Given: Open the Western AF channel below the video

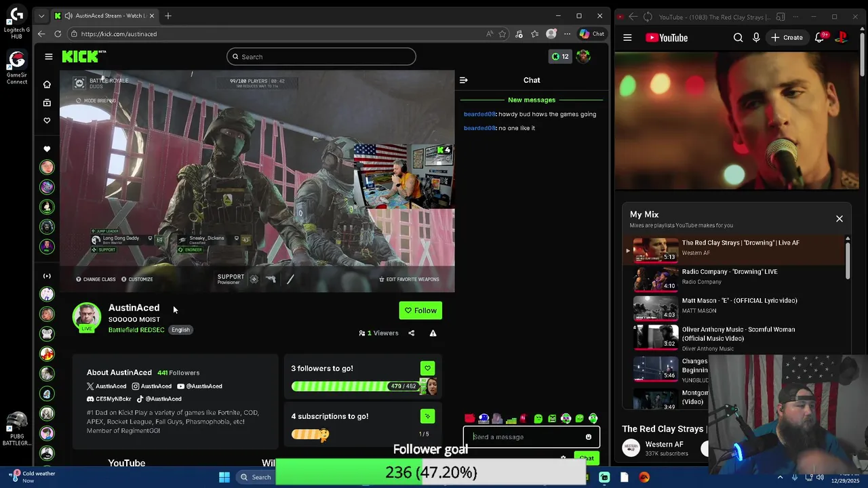Looking at the screenshot, I should point(664,445).
